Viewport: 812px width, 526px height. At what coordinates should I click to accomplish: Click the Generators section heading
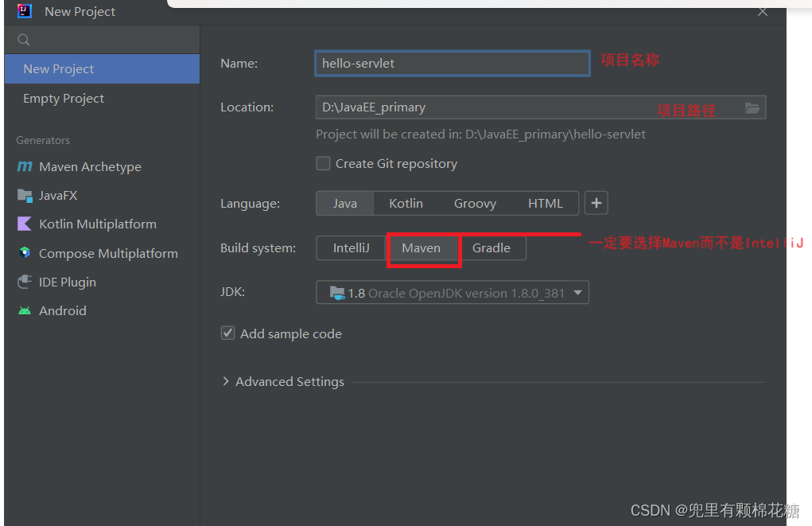[43, 140]
